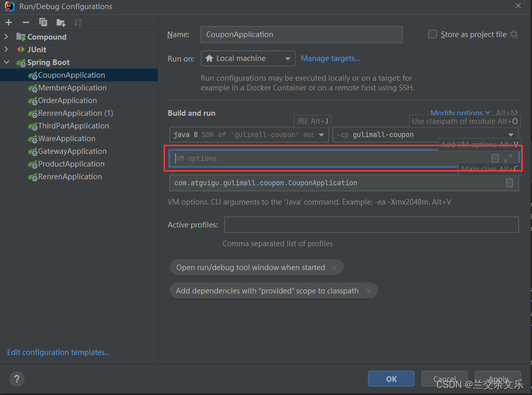Expand the JUnit tree node
532x395 pixels.
click(x=7, y=50)
